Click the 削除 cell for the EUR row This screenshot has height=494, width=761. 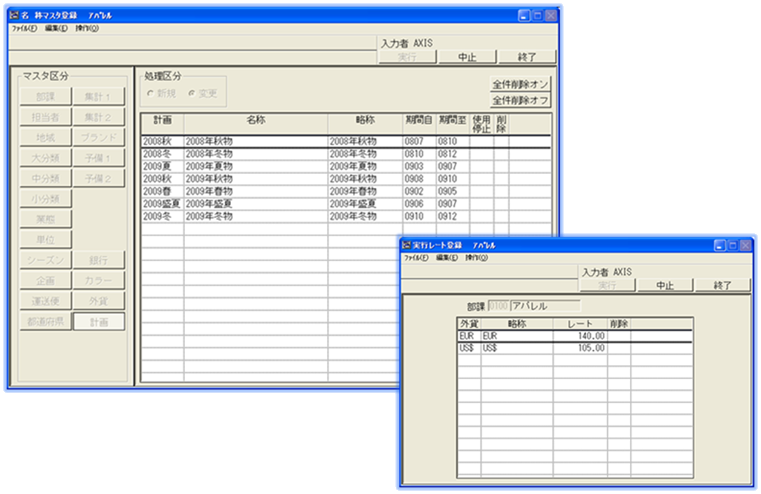click(x=618, y=336)
